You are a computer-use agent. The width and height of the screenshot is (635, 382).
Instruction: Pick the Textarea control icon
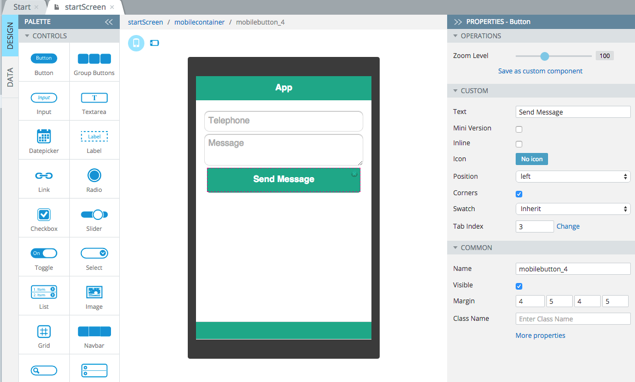[x=94, y=98]
